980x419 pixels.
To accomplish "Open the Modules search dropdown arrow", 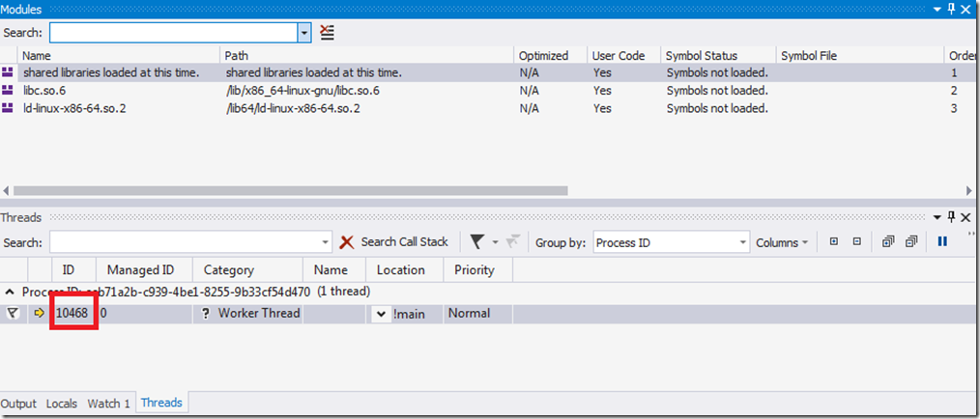I will [x=304, y=32].
